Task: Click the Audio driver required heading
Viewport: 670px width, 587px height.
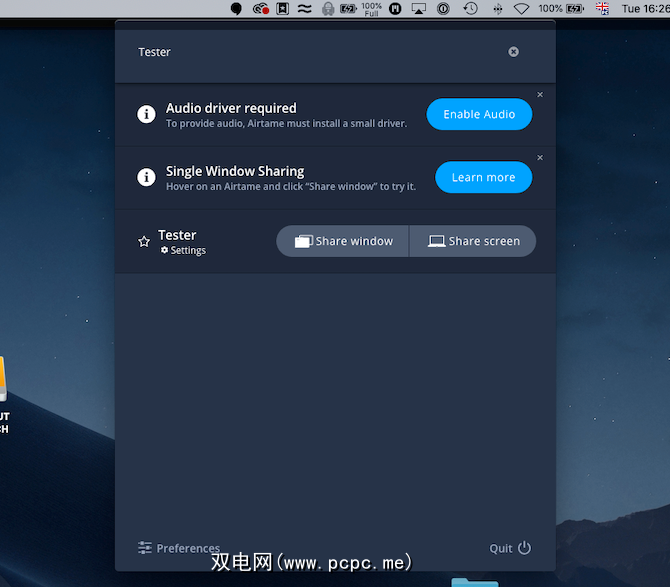Action: pyautogui.click(x=231, y=108)
